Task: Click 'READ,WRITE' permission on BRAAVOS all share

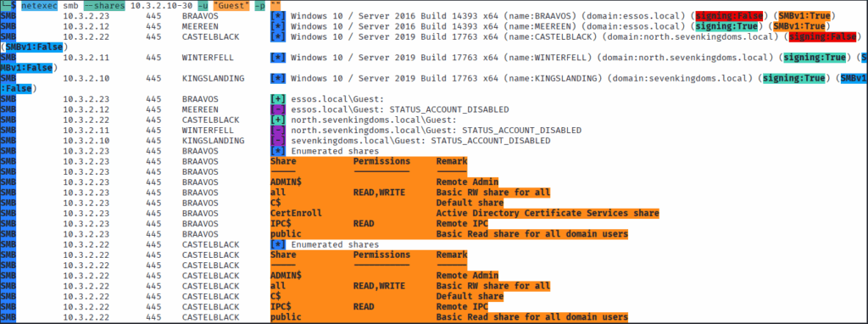Action: coord(379,193)
